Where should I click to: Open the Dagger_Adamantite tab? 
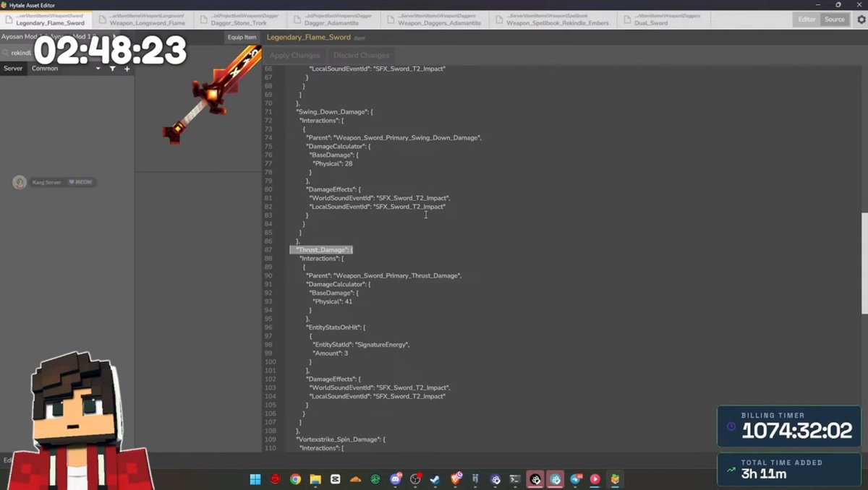coord(332,20)
